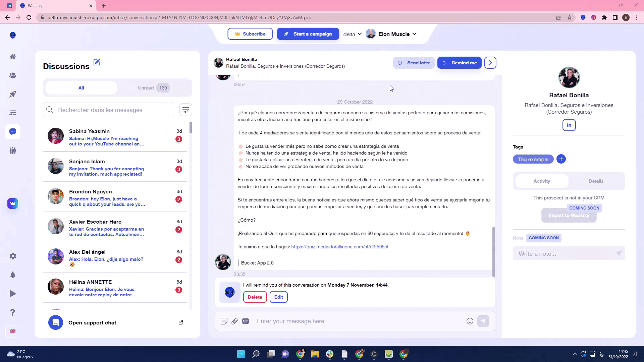Screen dimensions: 644x362
Task: Attach a file with the paperclip icon
Action: [235, 321]
